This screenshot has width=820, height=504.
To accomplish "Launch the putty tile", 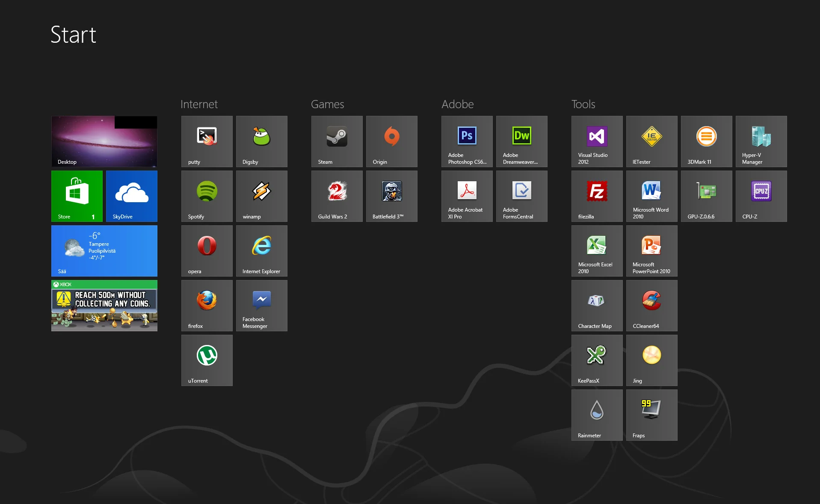I will point(207,141).
